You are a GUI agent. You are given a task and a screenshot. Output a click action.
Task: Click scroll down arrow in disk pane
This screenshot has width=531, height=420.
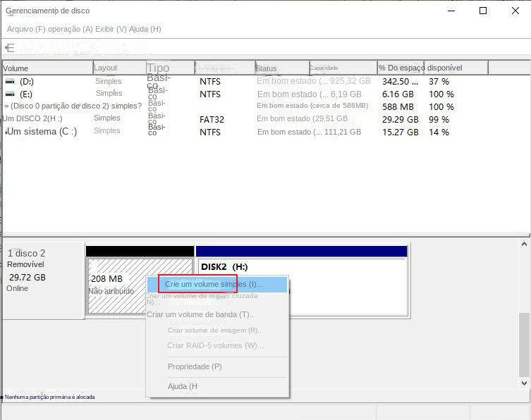tap(524, 383)
